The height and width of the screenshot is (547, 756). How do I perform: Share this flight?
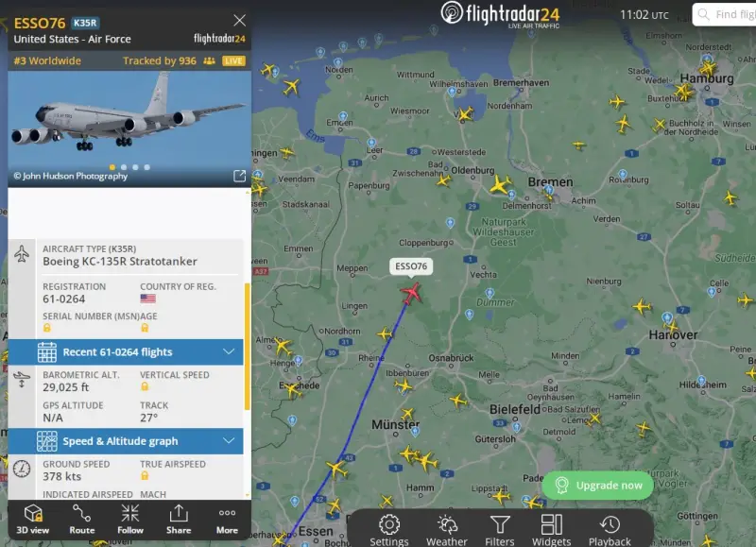179,520
